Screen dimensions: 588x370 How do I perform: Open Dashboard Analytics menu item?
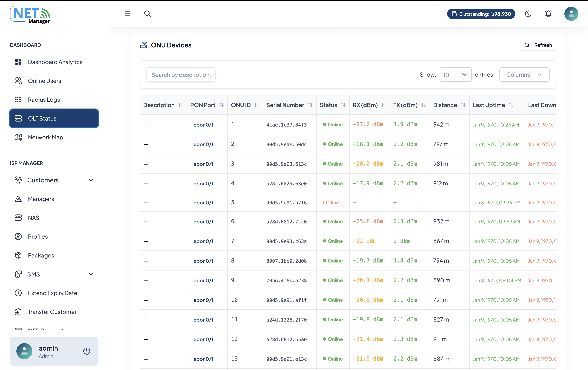(x=54, y=62)
